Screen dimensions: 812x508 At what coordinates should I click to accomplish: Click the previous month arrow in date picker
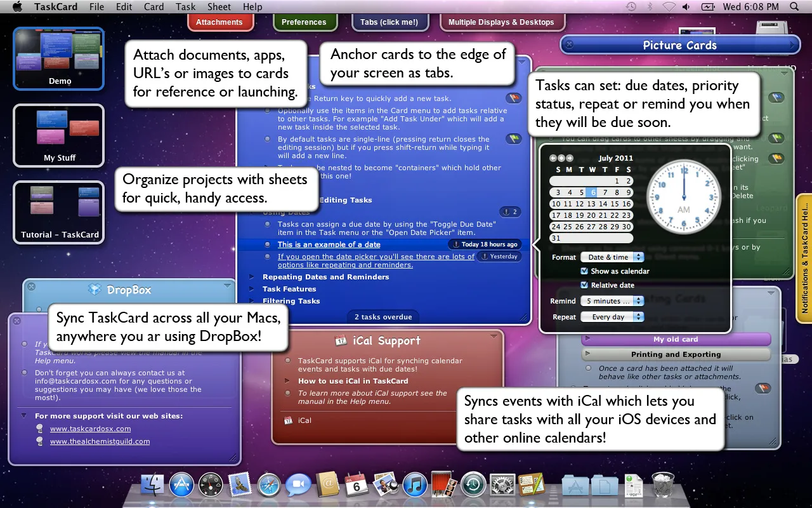click(x=553, y=158)
